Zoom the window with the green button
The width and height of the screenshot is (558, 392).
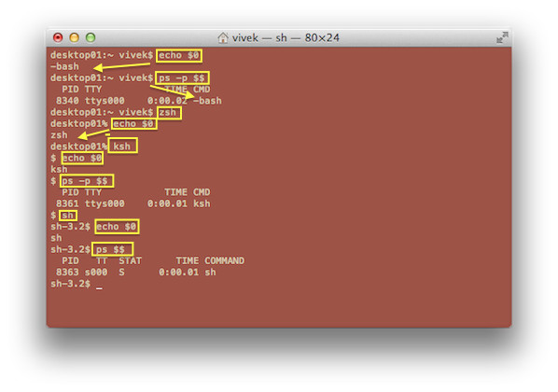tap(91, 37)
